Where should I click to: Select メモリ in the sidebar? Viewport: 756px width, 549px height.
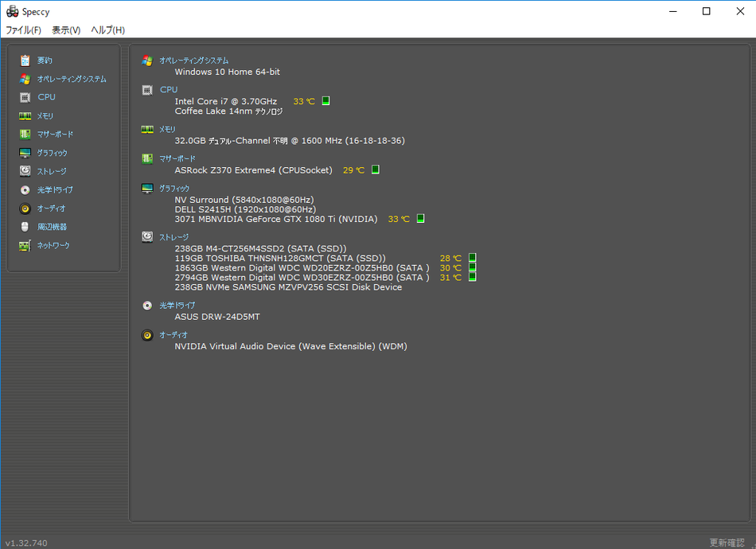point(45,115)
